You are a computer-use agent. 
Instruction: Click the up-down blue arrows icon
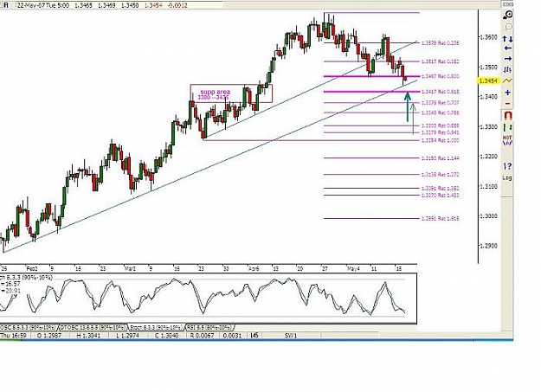click(x=507, y=39)
